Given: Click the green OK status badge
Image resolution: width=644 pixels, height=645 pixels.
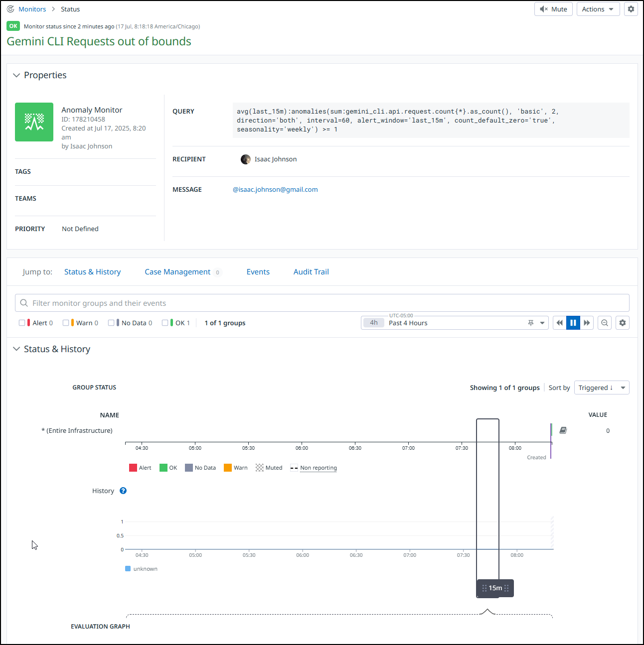Looking at the screenshot, I should tap(13, 26).
